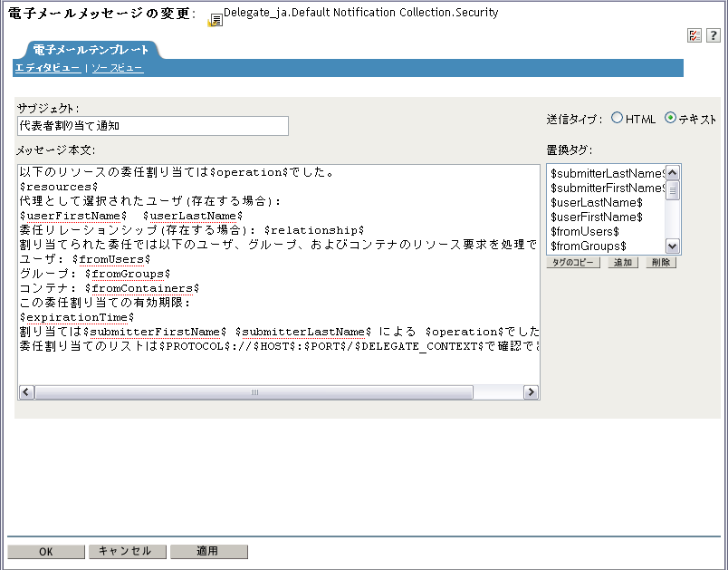Click the message body horizontal scrollbar thumb
Image resolution: width=728 pixels, height=570 pixels.
pos(254,392)
